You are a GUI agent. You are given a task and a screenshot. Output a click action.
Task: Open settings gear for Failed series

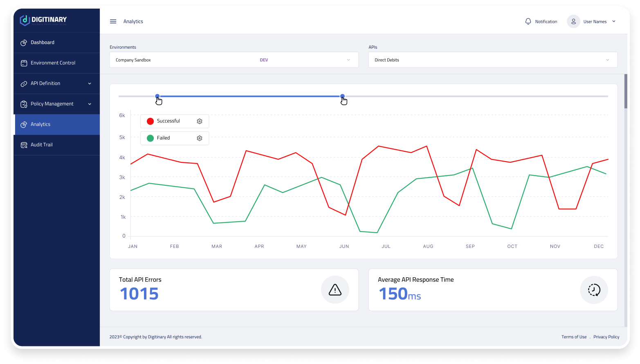point(200,138)
